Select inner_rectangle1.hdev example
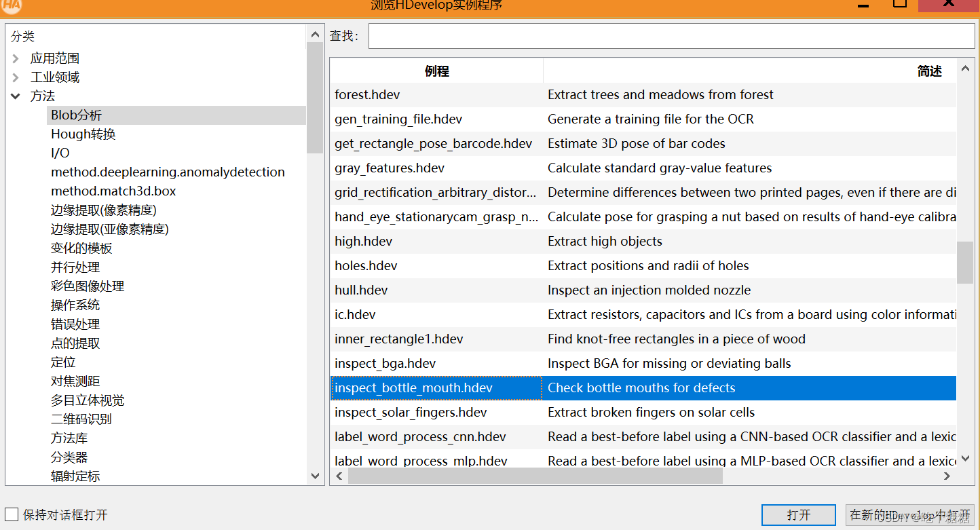The image size is (980, 530). pos(399,339)
